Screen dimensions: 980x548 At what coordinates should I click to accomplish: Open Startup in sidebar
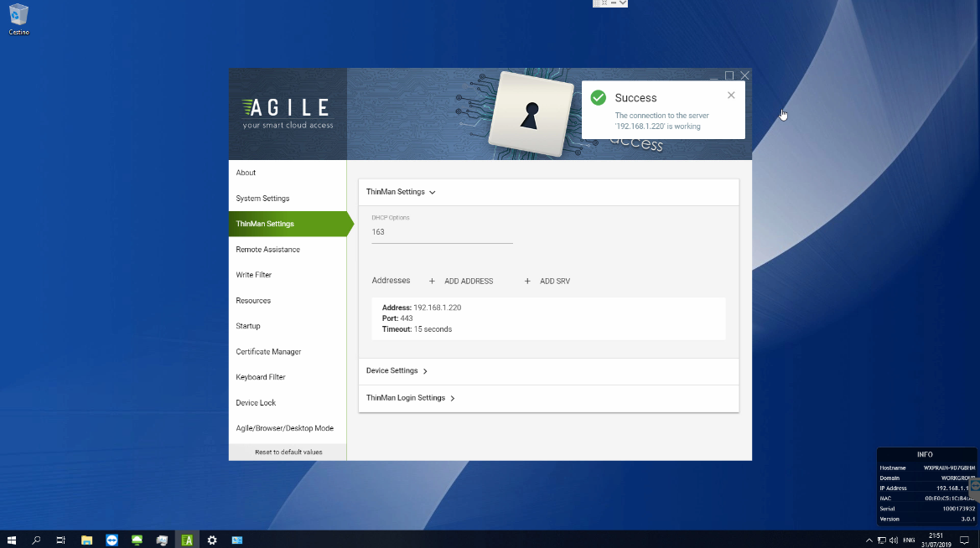click(x=288, y=326)
